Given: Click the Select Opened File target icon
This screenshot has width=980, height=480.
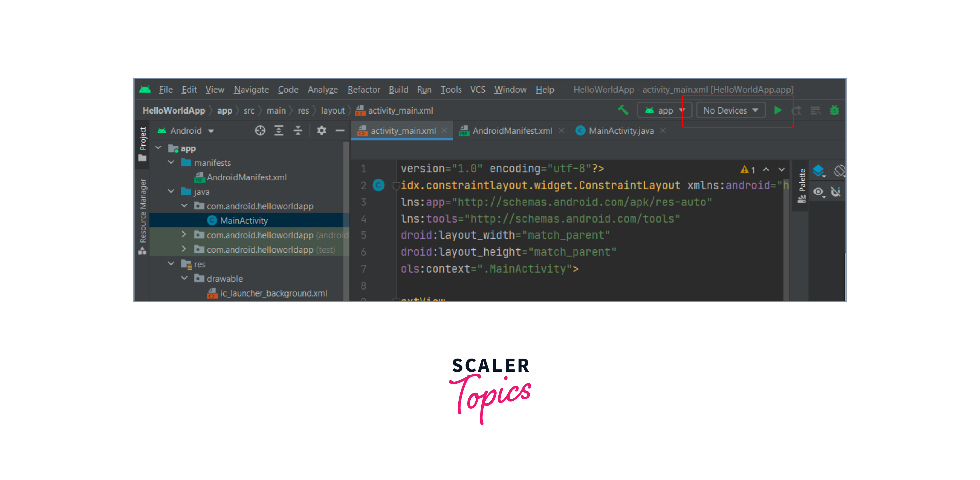Looking at the screenshot, I should pyautogui.click(x=260, y=131).
